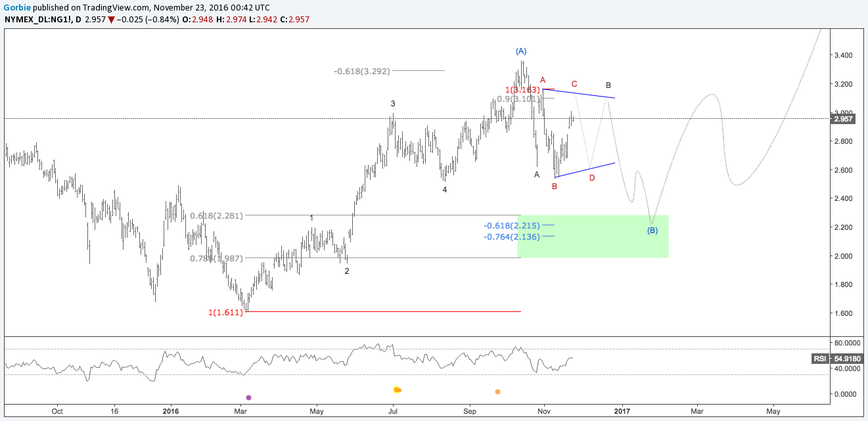Click the 0.618(2.281) retracement label
Image resolution: width=868 pixels, height=421 pixels.
coord(216,215)
